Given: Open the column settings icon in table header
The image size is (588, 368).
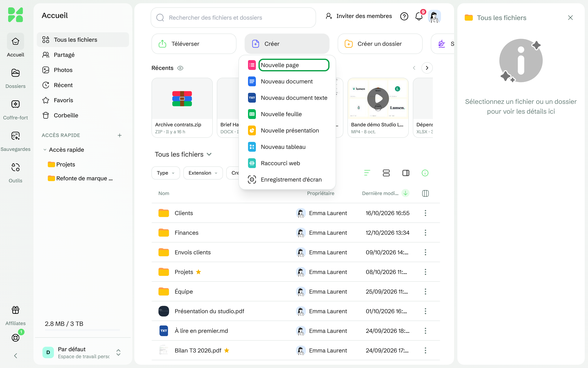Looking at the screenshot, I should [x=425, y=193].
